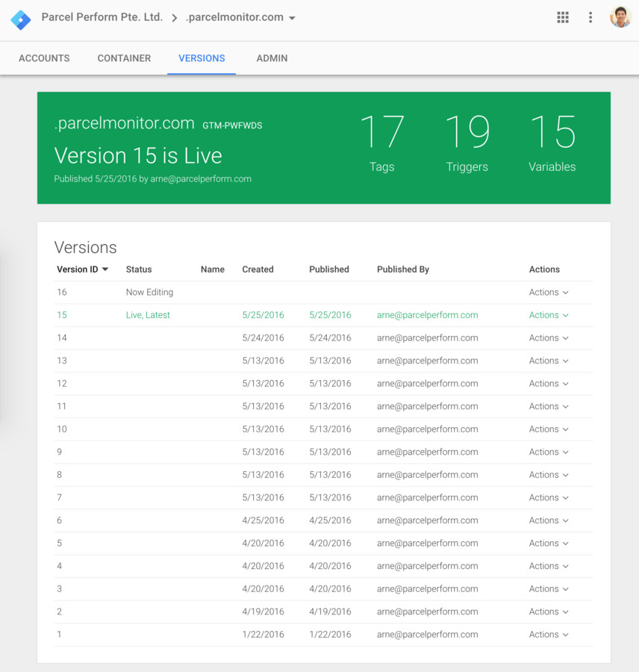The height and width of the screenshot is (672, 639).
Task: Click the 17 Tags counter
Action: coord(382,143)
